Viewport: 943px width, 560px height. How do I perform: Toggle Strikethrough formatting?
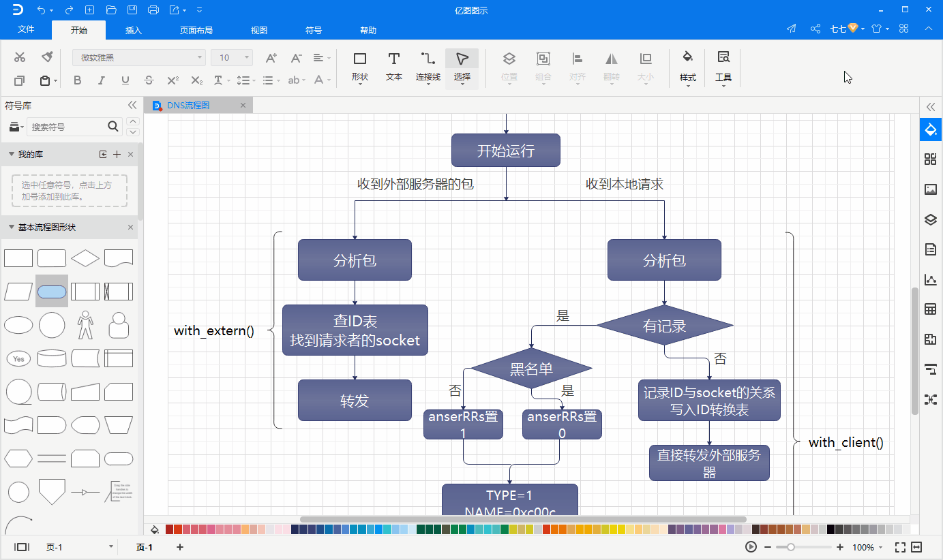coord(149,80)
